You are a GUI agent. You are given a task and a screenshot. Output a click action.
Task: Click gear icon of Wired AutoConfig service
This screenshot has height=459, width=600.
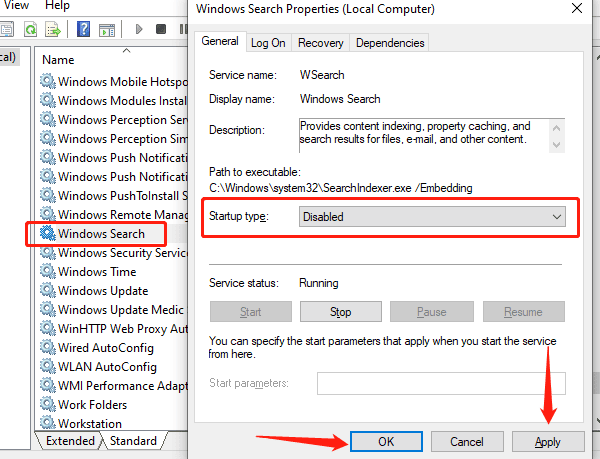click(x=48, y=347)
